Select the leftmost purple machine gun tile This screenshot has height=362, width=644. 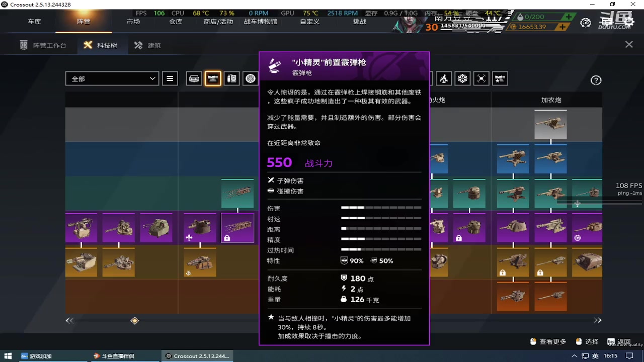point(82,228)
